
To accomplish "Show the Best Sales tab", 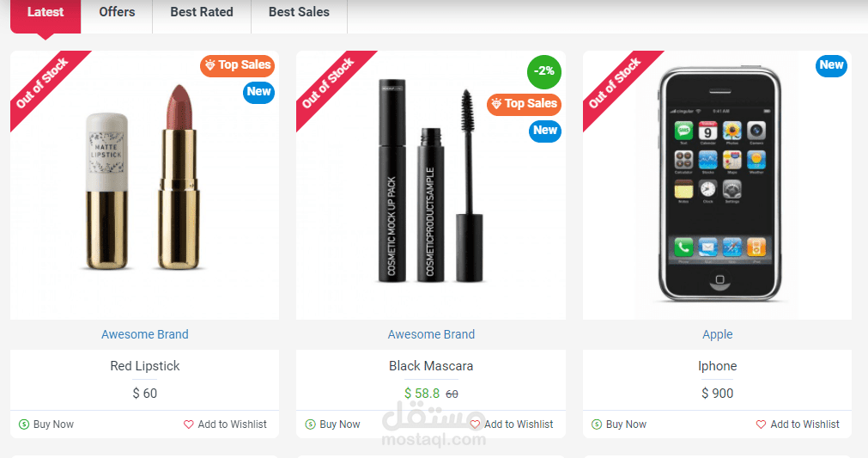I will pos(299,13).
